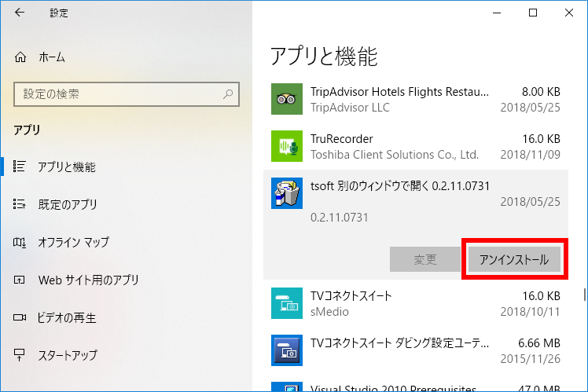
Task: Select the ビデオの再生 camera icon
Action: pos(20,317)
